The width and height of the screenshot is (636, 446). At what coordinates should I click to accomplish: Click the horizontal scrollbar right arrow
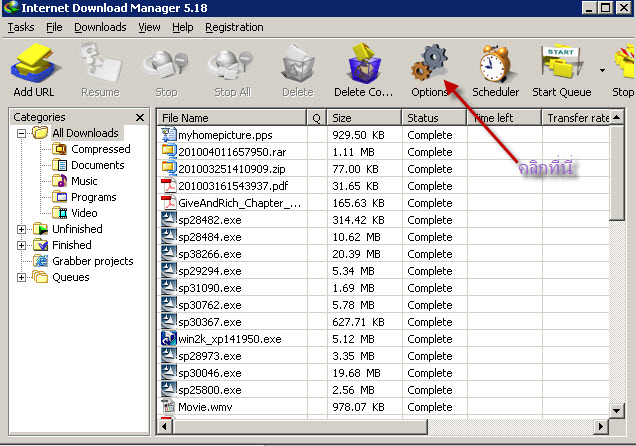click(x=602, y=427)
